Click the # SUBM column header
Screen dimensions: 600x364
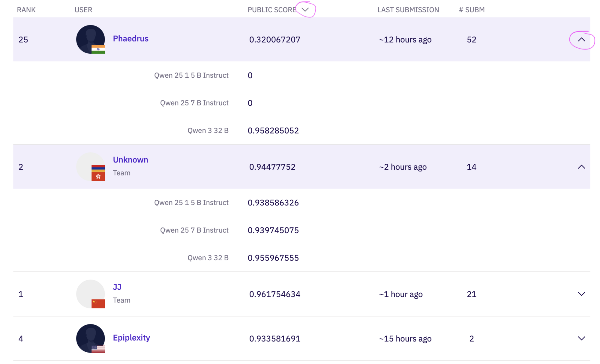tap(471, 10)
